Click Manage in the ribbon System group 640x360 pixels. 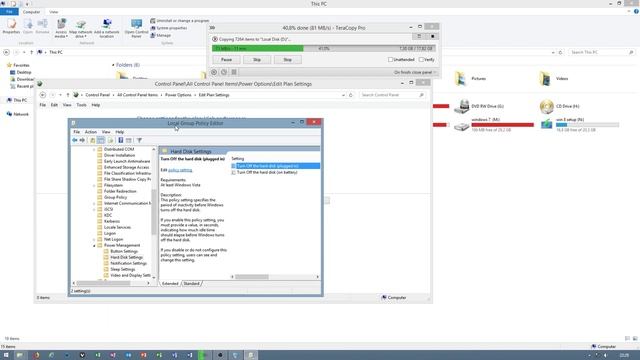[x=160, y=36]
